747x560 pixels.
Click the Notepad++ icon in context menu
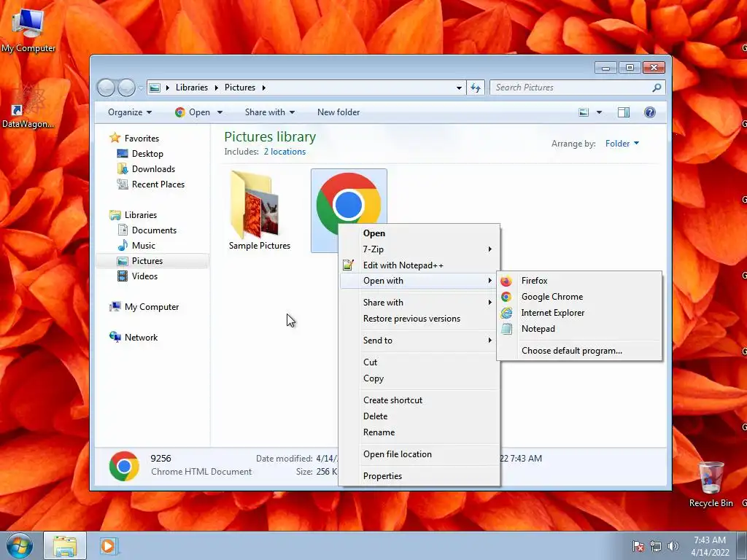(x=348, y=265)
